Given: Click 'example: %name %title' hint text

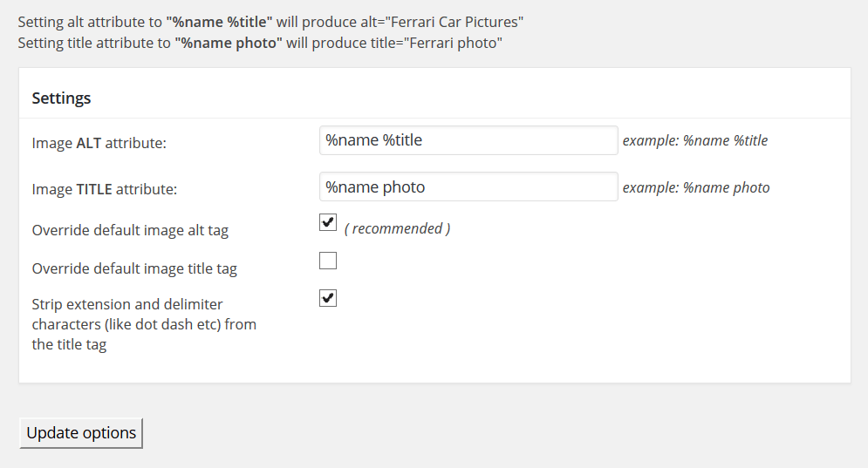Looking at the screenshot, I should [x=695, y=140].
